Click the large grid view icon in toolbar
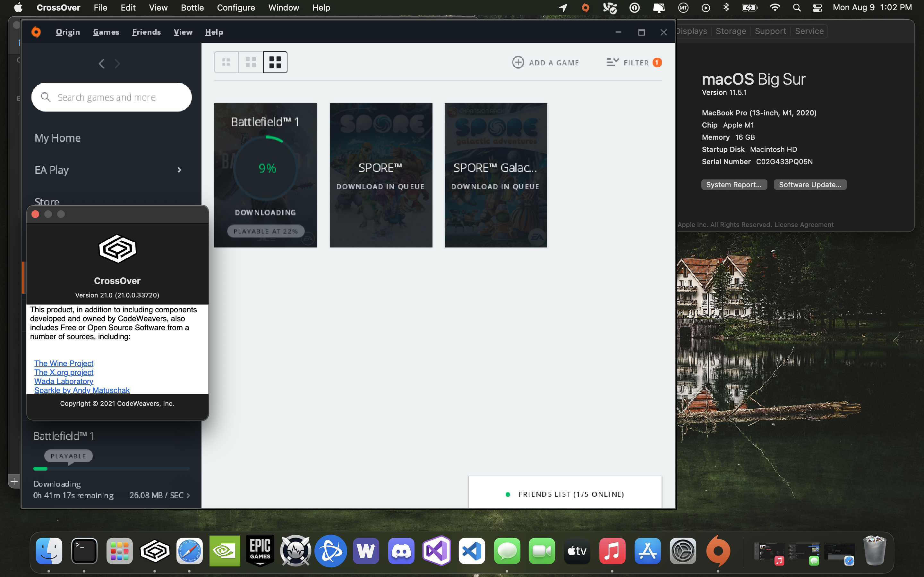 [275, 62]
